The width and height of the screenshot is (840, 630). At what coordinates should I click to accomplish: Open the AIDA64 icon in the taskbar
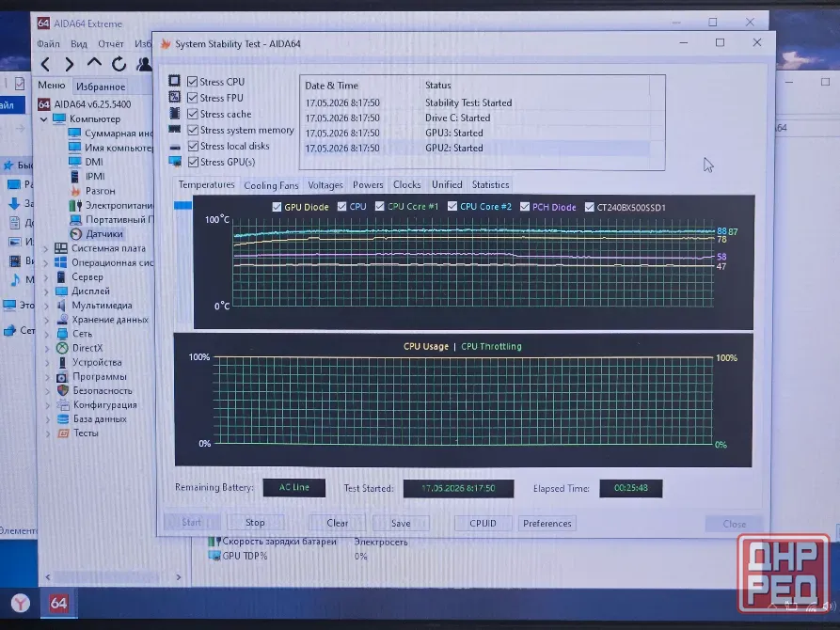pos(58,604)
